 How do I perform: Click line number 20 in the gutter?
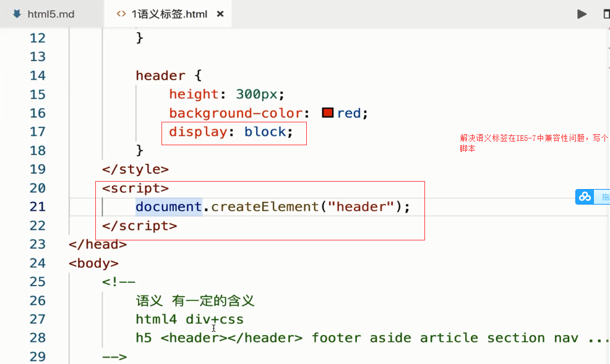37,188
